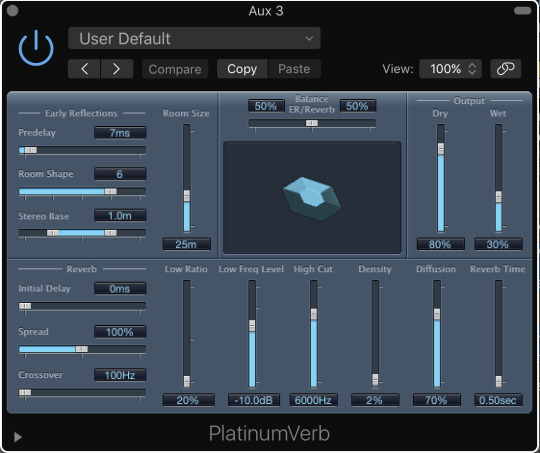Image resolution: width=540 pixels, height=453 pixels.
Task: Click the Crossover 100Hz value field
Action: coord(120,375)
